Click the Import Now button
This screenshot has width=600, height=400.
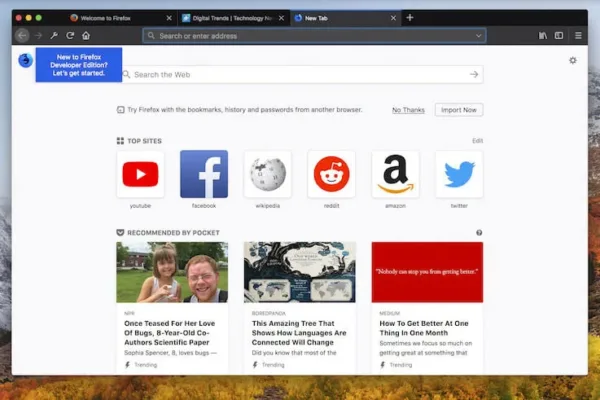point(459,110)
